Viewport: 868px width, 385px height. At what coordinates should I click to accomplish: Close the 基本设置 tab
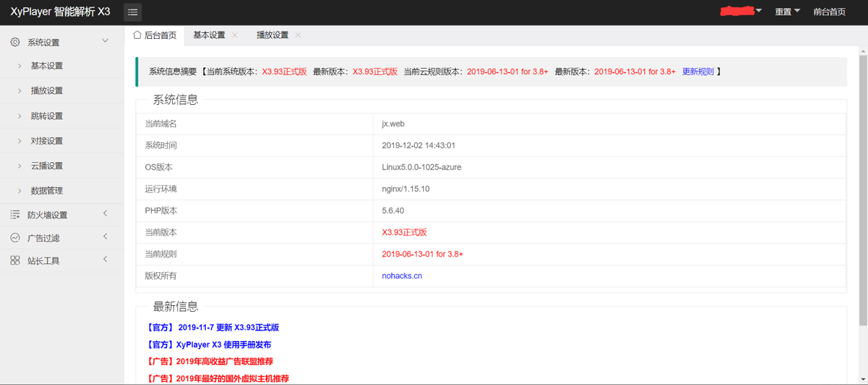pos(235,35)
